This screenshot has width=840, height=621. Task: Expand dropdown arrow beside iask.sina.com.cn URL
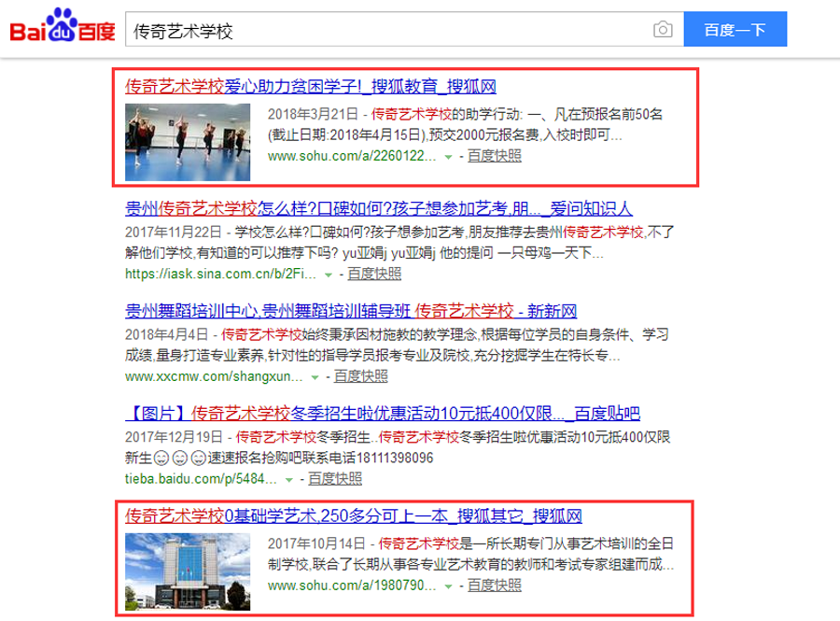point(329,275)
